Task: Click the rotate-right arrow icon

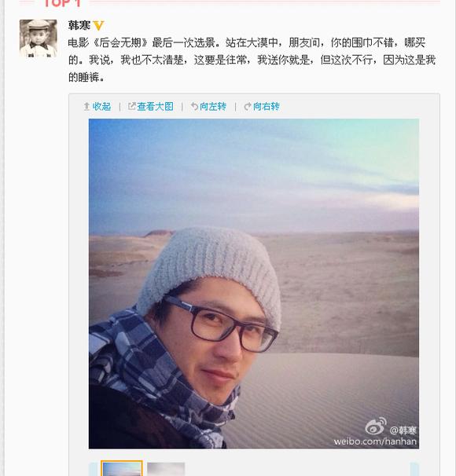Action: [x=248, y=107]
